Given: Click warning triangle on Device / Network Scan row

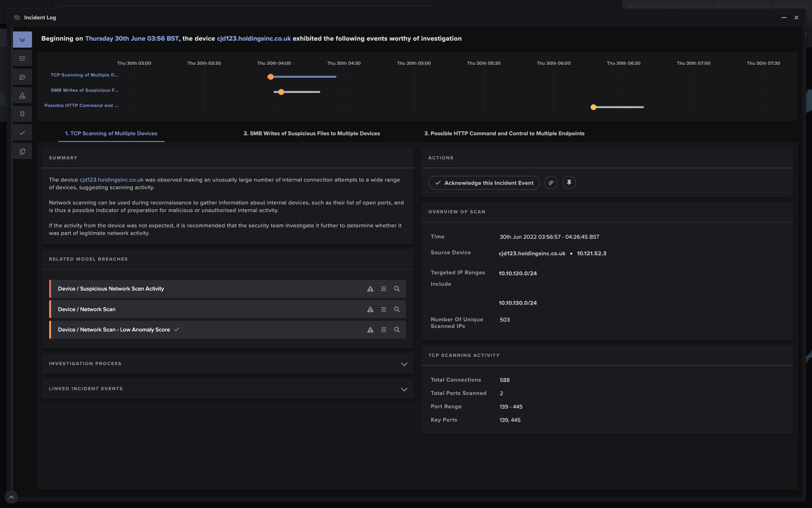Looking at the screenshot, I should pyautogui.click(x=370, y=310).
